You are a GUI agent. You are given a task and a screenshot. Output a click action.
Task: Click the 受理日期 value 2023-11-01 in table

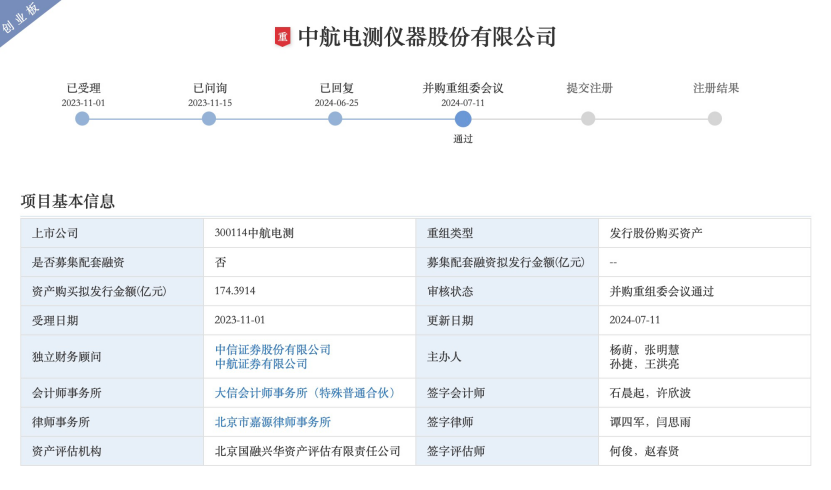pyautogui.click(x=240, y=320)
